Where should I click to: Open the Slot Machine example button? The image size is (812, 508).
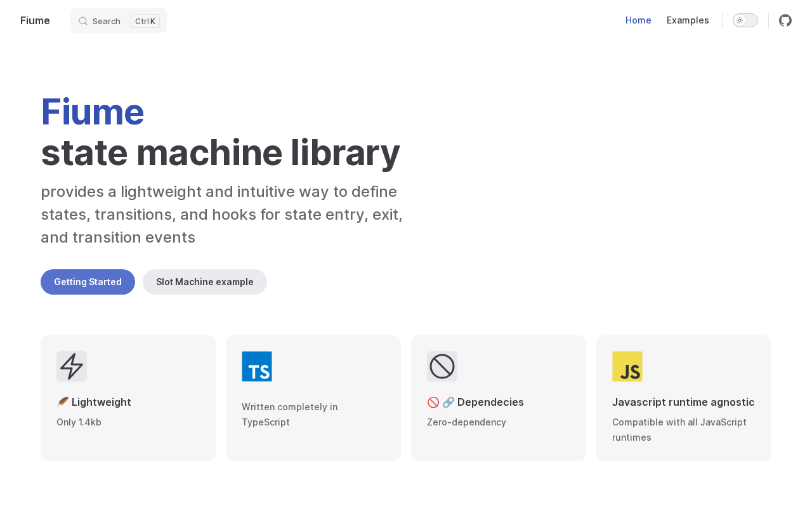tap(205, 282)
